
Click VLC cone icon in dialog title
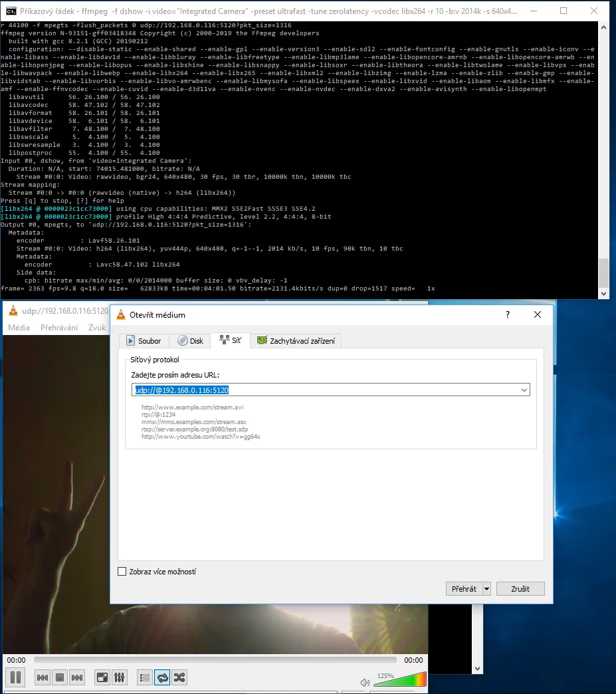[x=120, y=314]
